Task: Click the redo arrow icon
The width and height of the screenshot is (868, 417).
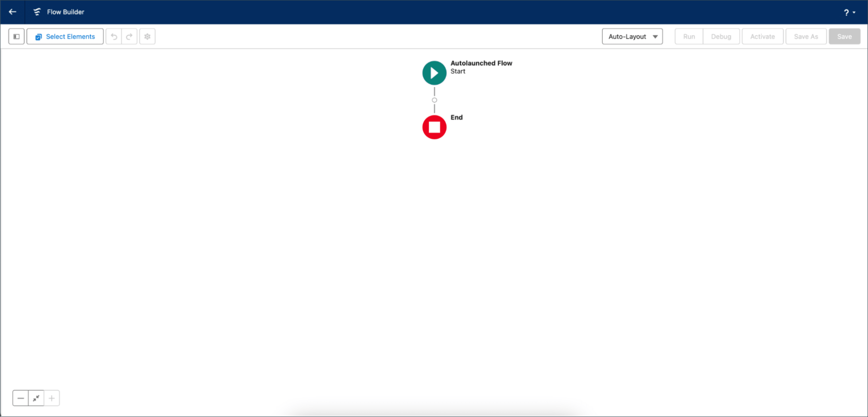Action: coord(129,36)
